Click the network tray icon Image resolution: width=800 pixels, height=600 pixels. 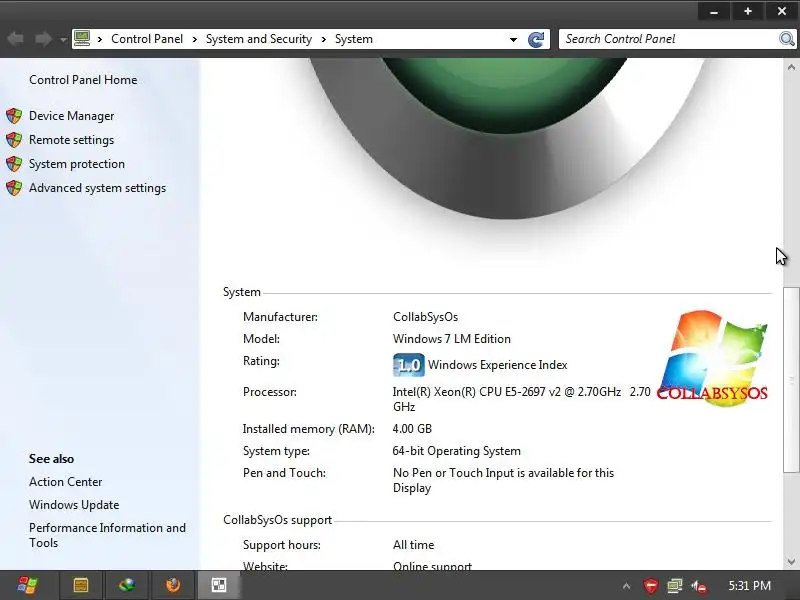tap(674, 586)
